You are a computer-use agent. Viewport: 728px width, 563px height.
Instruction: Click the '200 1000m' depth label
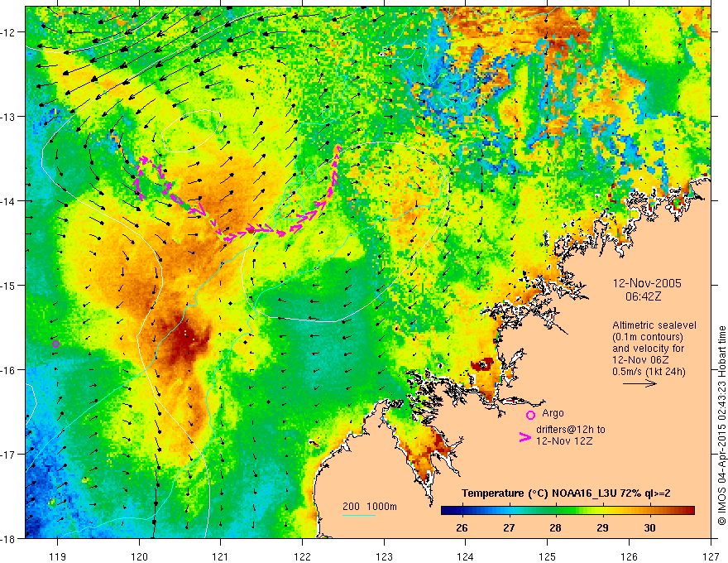coord(370,507)
